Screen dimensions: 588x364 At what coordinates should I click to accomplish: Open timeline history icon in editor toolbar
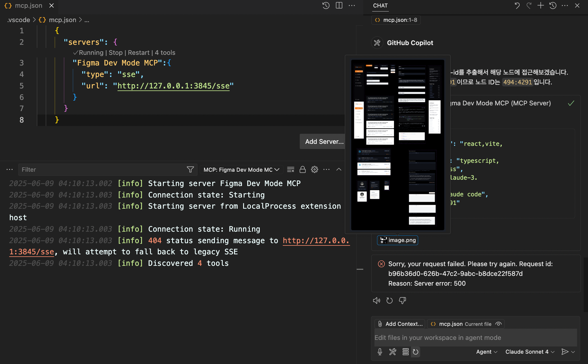326,5
